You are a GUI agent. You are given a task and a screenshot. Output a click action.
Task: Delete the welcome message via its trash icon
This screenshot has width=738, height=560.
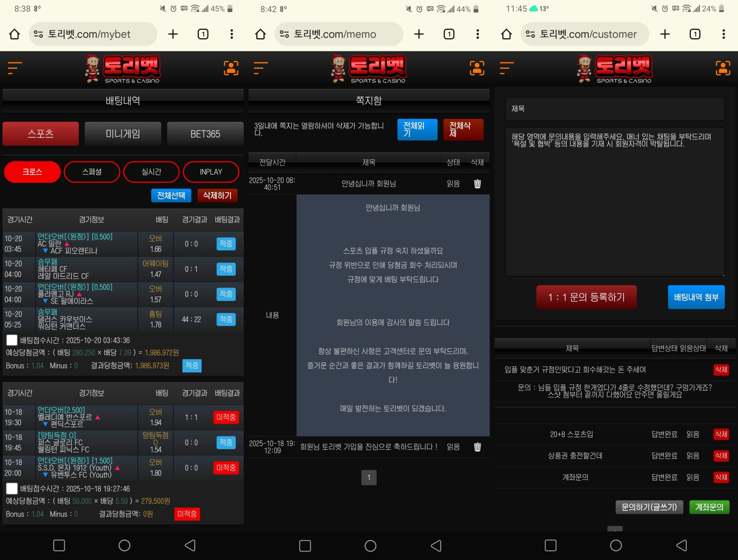[477, 448]
